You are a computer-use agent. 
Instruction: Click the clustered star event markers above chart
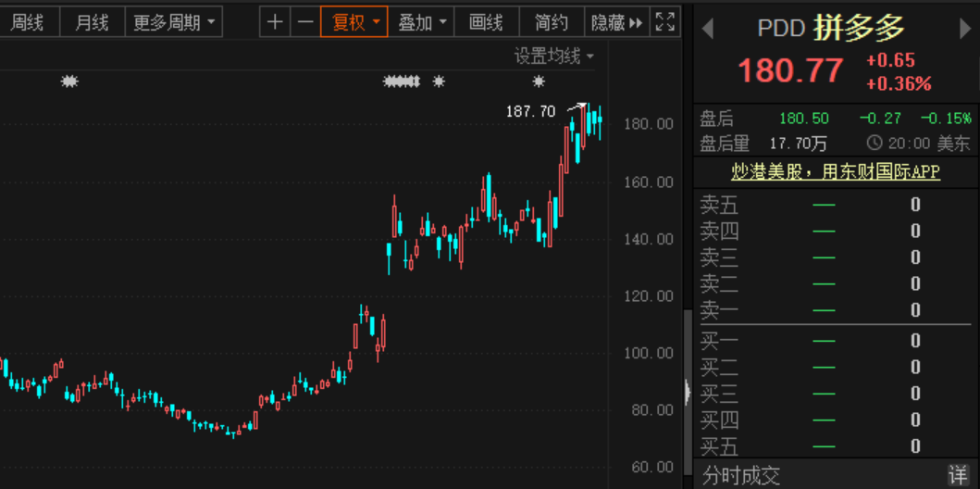click(402, 81)
